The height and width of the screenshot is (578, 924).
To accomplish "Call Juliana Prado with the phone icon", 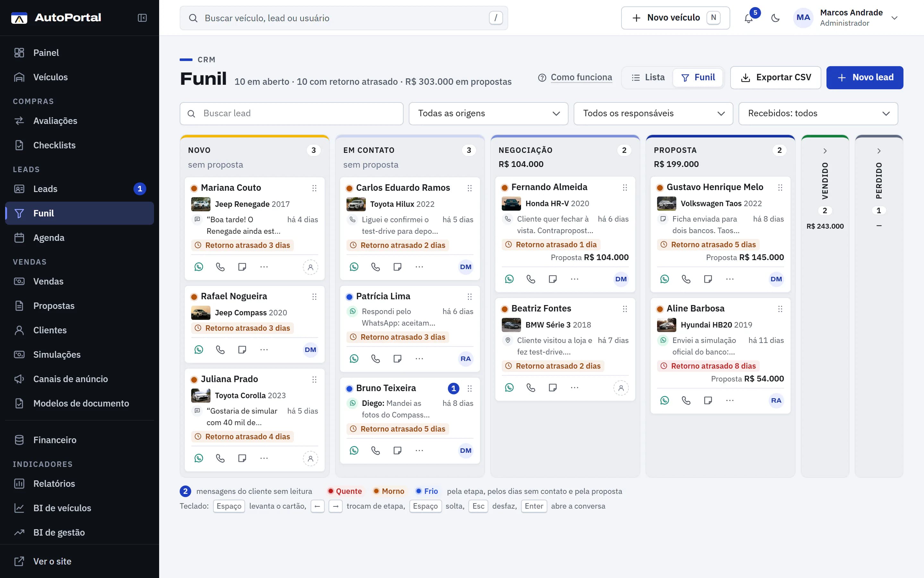I will (x=220, y=458).
